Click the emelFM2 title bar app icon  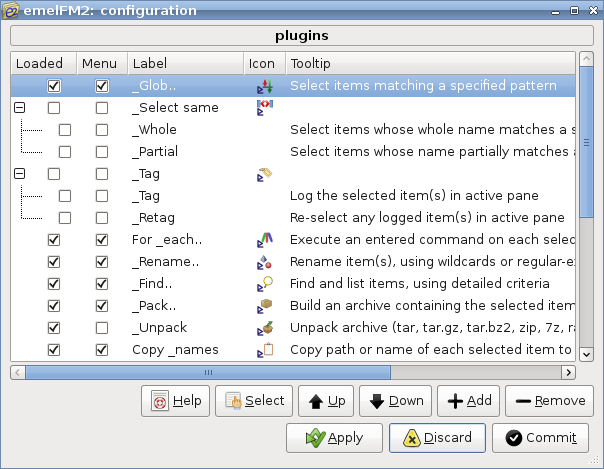[x=10, y=10]
